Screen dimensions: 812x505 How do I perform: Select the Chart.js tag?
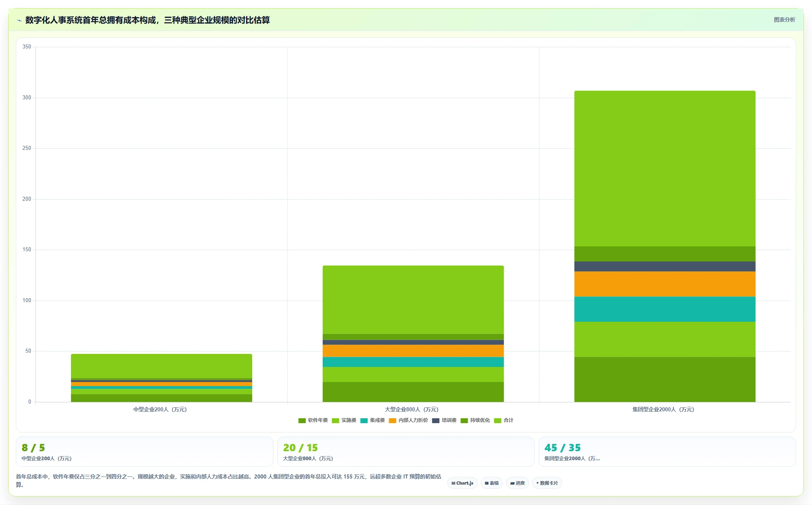point(462,483)
